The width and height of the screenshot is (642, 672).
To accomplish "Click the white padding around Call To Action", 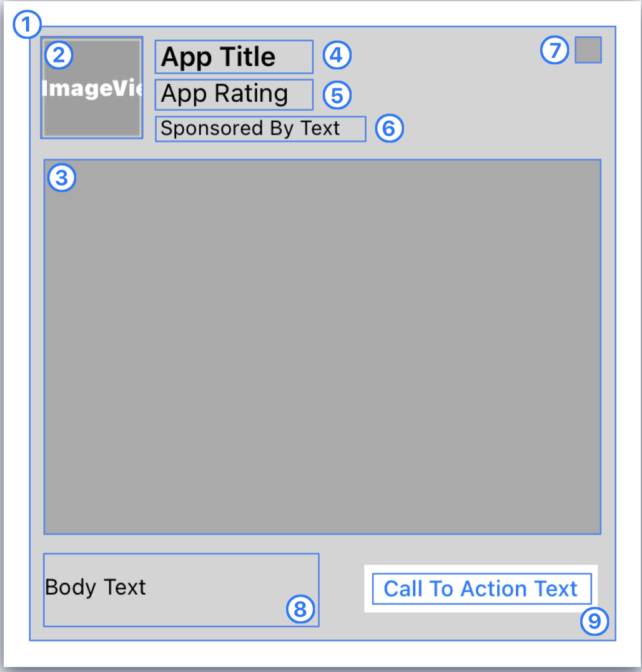I will coord(481,569).
